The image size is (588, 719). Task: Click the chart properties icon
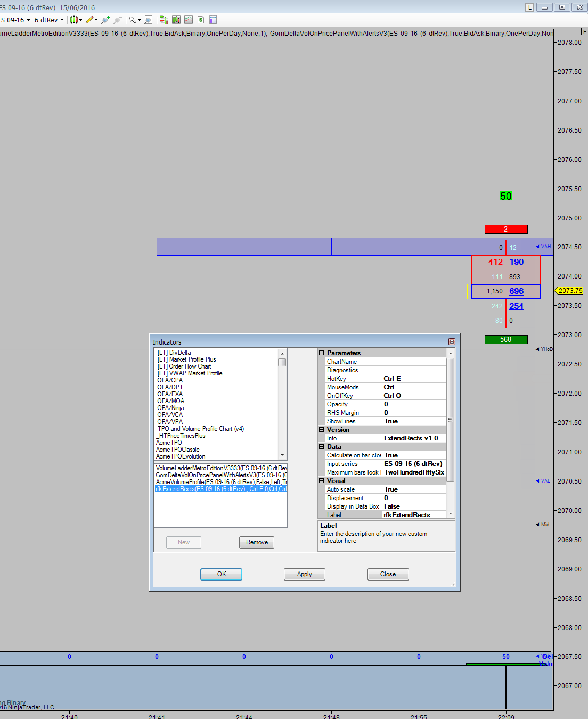(213, 20)
